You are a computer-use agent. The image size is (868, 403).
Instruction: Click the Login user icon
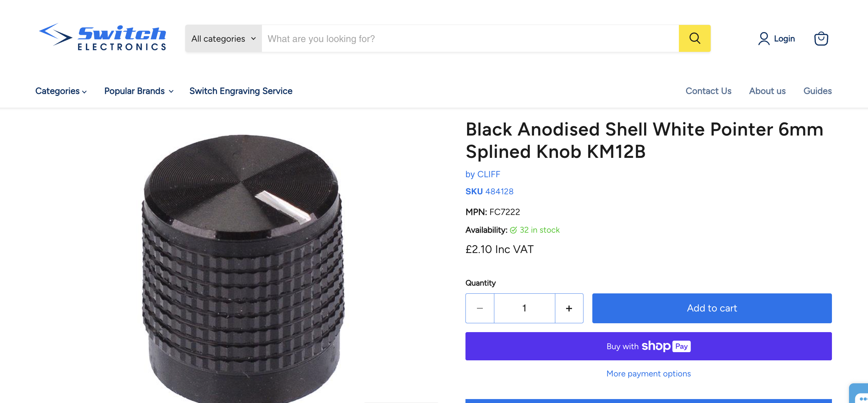click(763, 38)
